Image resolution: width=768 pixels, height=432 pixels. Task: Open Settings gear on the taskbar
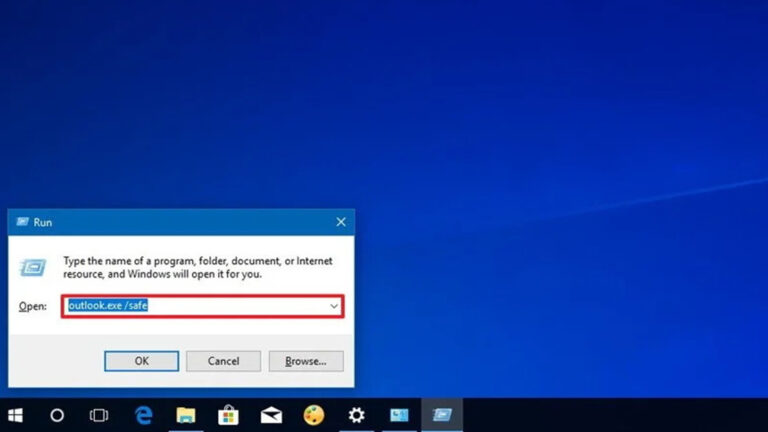357,415
